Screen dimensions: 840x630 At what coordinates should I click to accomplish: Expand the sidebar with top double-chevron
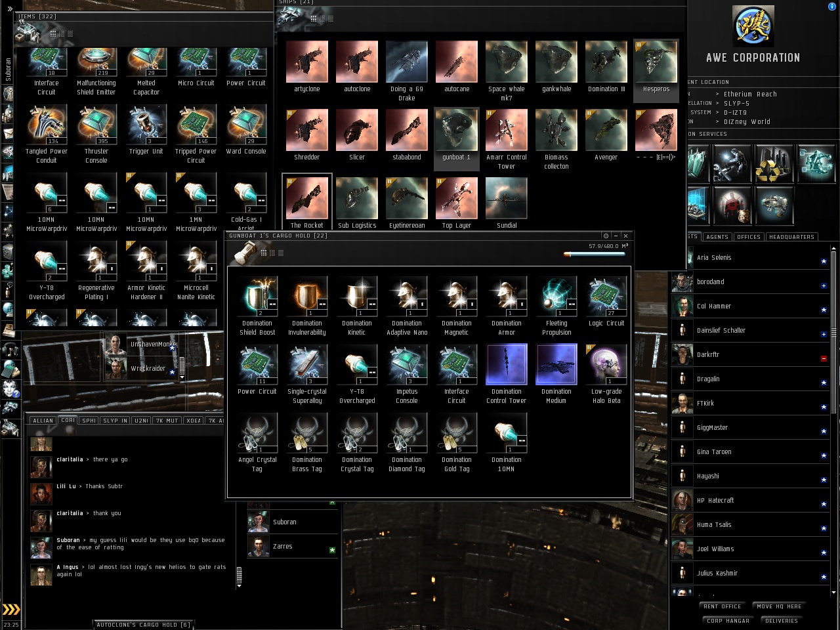[10, 9]
